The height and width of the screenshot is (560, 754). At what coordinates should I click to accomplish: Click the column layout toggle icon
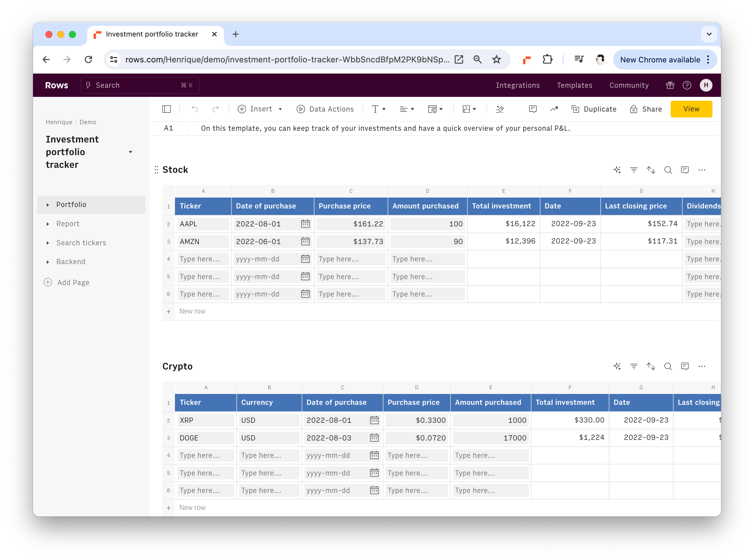167,109
